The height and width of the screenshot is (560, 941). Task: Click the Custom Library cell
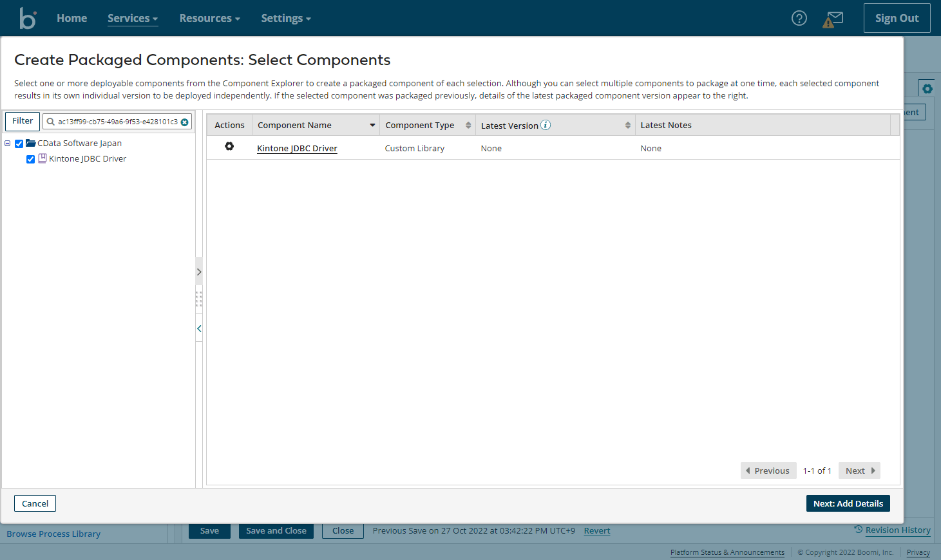tap(415, 148)
